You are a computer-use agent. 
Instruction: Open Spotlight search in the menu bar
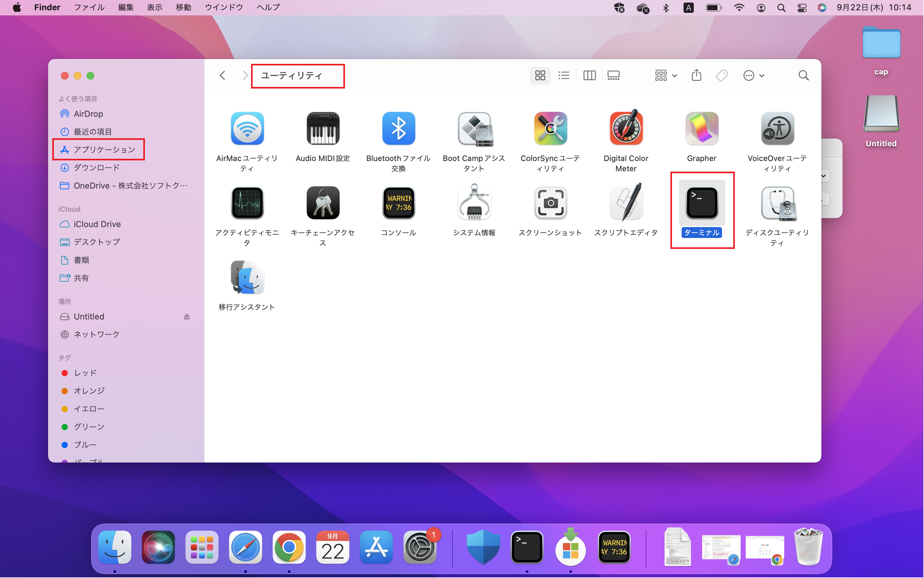click(x=781, y=8)
